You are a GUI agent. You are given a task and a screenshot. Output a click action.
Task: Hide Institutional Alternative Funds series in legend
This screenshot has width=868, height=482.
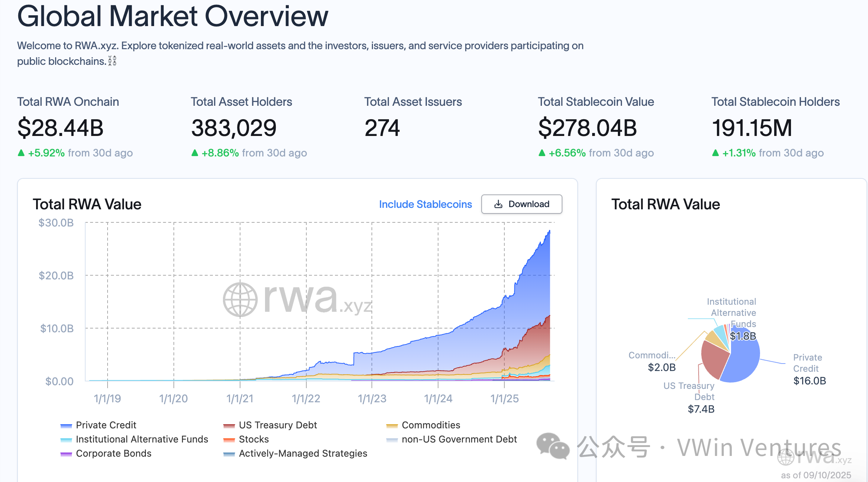click(141, 439)
